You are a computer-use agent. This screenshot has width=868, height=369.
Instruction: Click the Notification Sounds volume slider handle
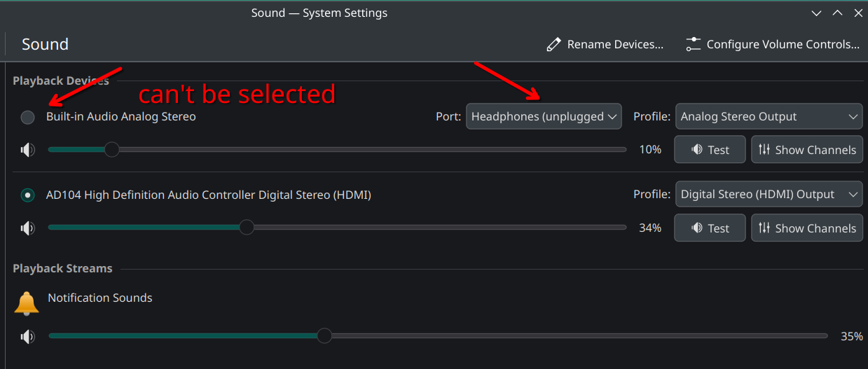[324, 336]
